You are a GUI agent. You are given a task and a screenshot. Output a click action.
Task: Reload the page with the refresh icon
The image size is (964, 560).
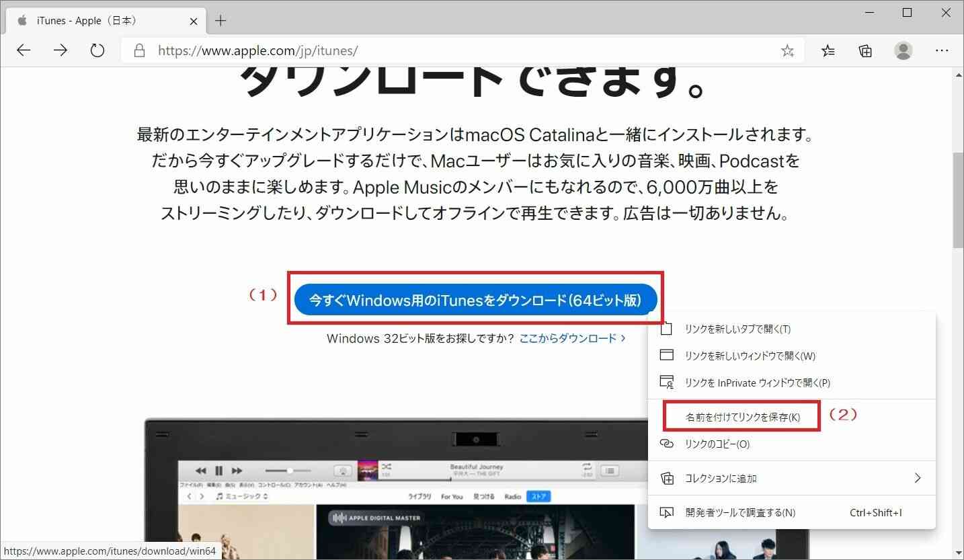[x=97, y=50]
